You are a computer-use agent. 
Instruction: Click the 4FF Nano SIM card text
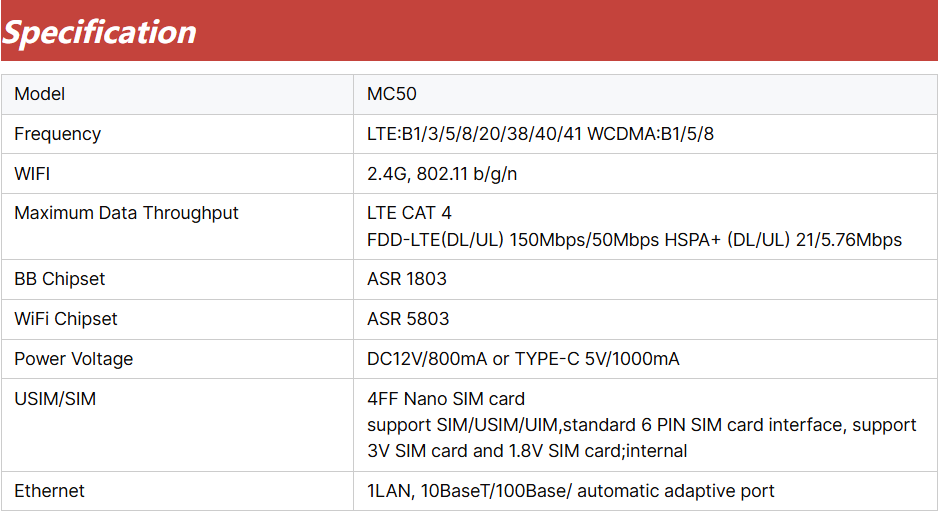tap(445, 399)
